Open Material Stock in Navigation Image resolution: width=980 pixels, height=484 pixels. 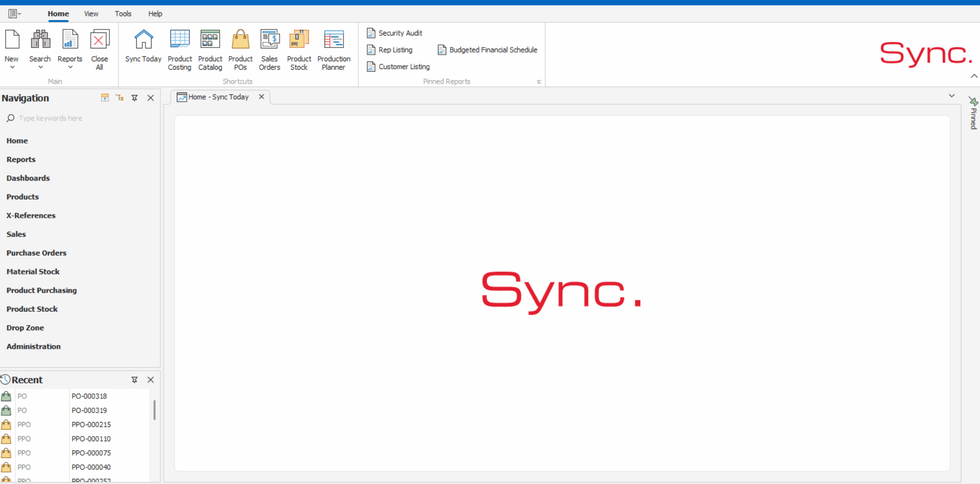[33, 271]
